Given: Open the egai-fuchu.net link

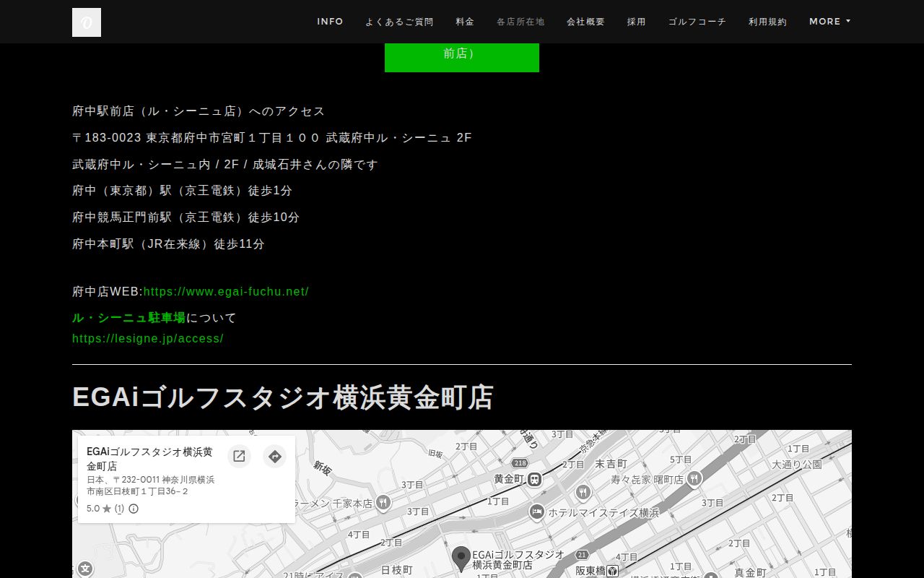Looking at the screenshot, I should coord(226,292).
